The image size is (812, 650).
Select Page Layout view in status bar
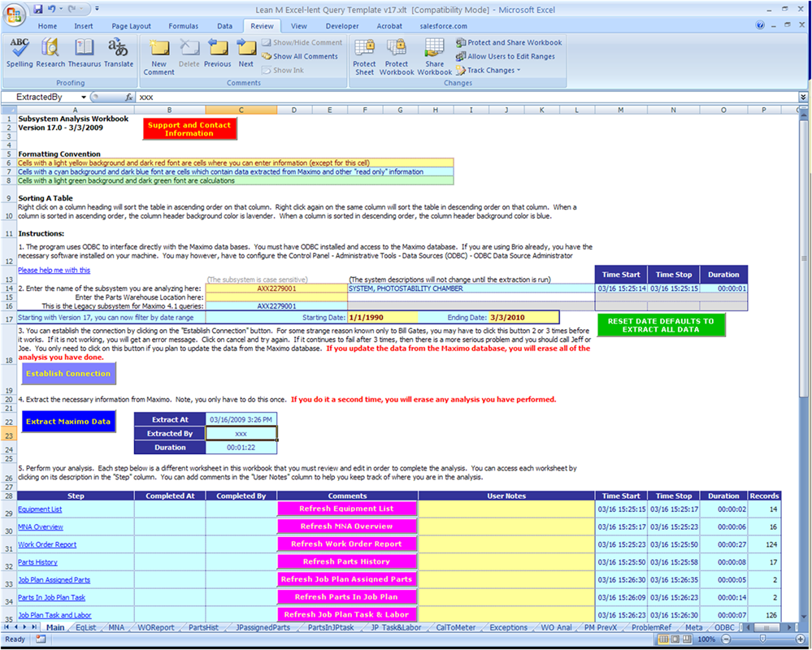click(x=675, y=639)
